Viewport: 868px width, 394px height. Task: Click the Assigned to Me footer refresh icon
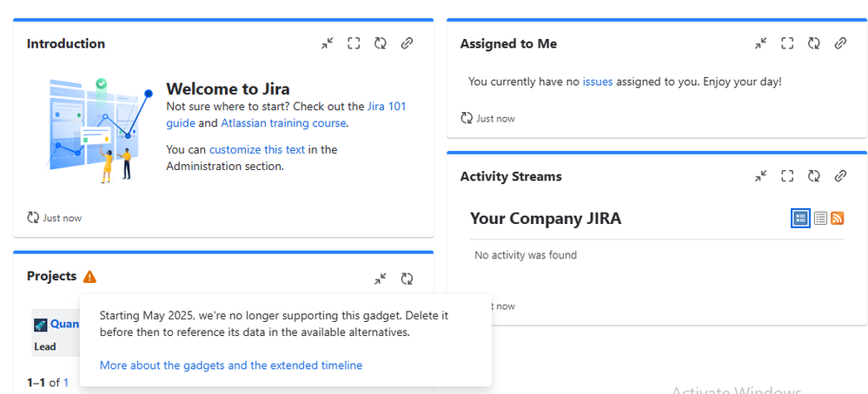(x=466, y=118)
